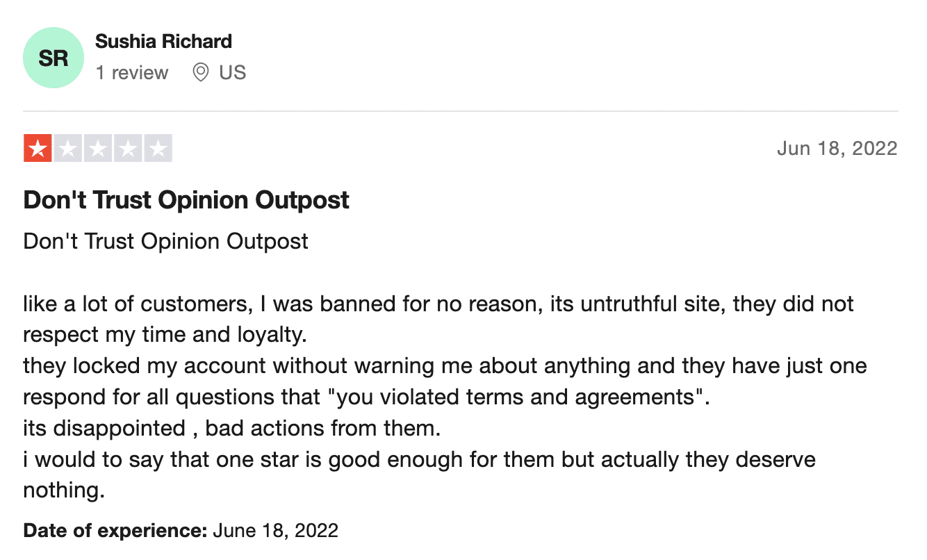Image resolution: width=927 pixels, height=560 pixels.
Task: Click the paragraph starting "like a lot of customers"
Action: click(438, 319)
